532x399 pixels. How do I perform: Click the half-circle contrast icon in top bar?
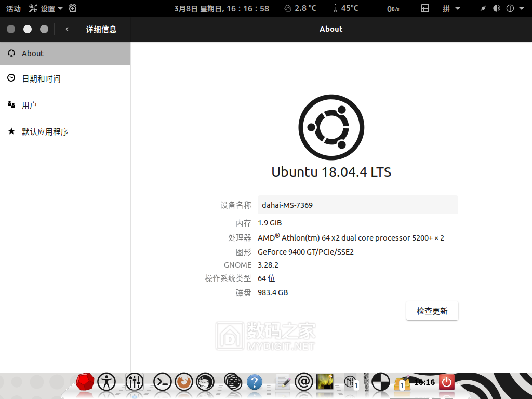coord(497,8)
